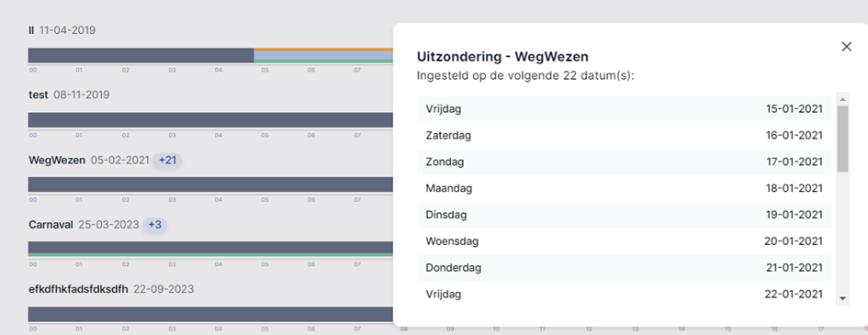
Task: Select the Donderdag 21-01-2021 row
Action: click(624, 268)
